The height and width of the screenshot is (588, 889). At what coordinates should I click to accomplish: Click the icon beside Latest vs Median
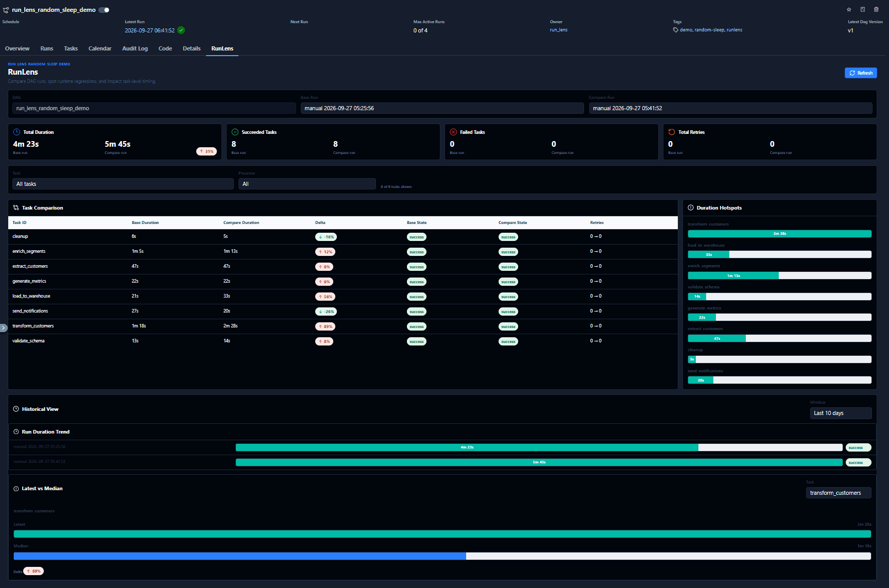point(16,489)
